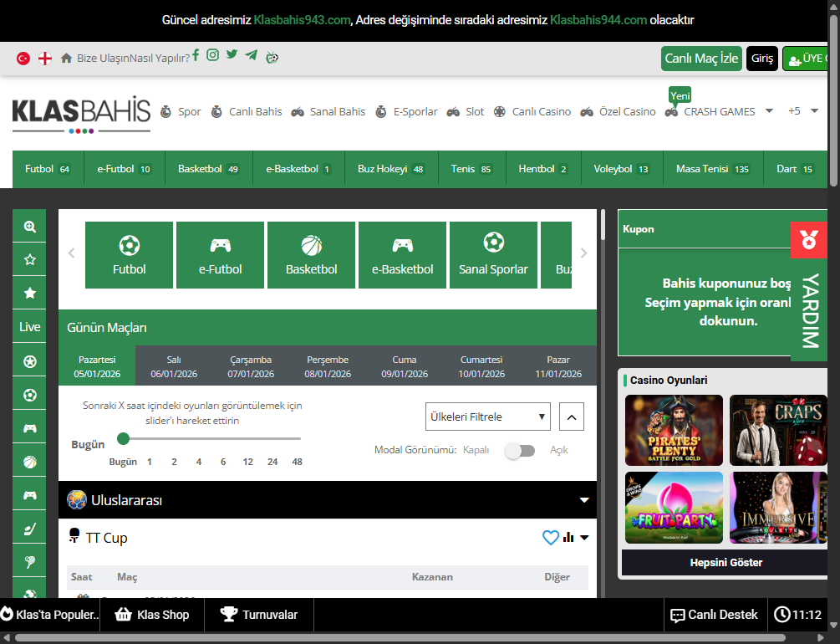Image resolution: width=840 pixels, height=644 pixels.
Task: Click the hockey stick sidebar icon
Action: [x=30, y=529]
